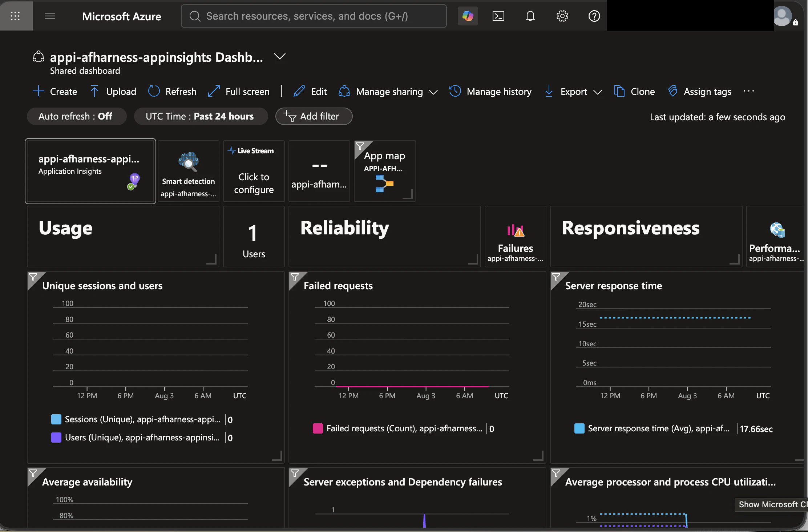Viewport: 808px width, 532px height.
Task: Click the Application Insights lightbulb icon
Action: point(134,181)
